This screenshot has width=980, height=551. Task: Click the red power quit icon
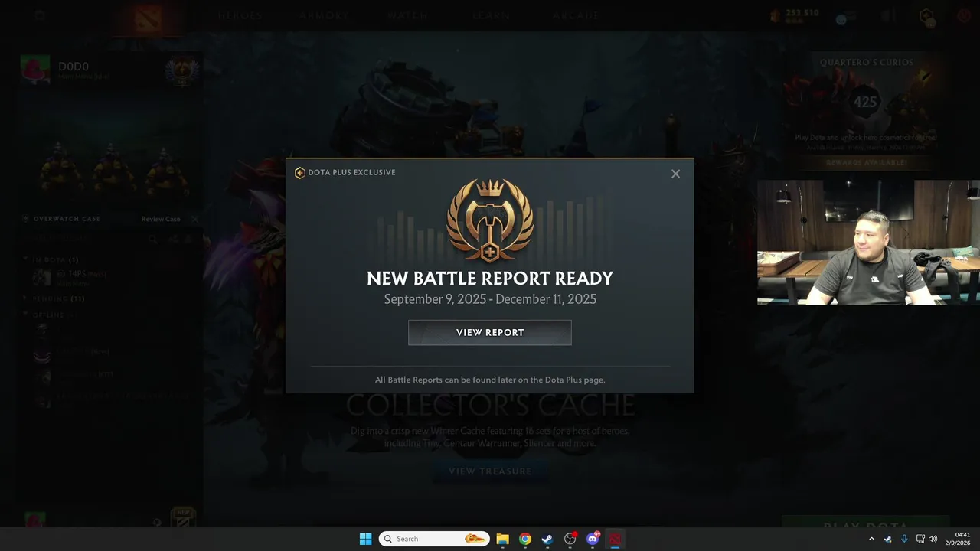(x=963, y=16)
